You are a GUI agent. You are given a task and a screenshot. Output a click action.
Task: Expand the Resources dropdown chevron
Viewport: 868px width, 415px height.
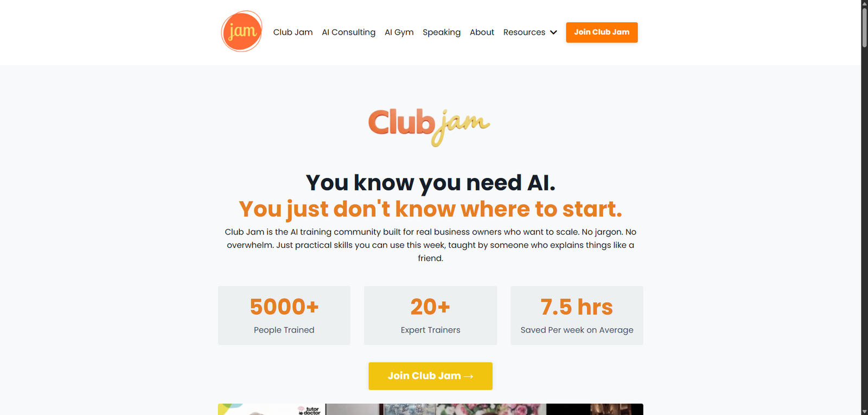point(553,33)
